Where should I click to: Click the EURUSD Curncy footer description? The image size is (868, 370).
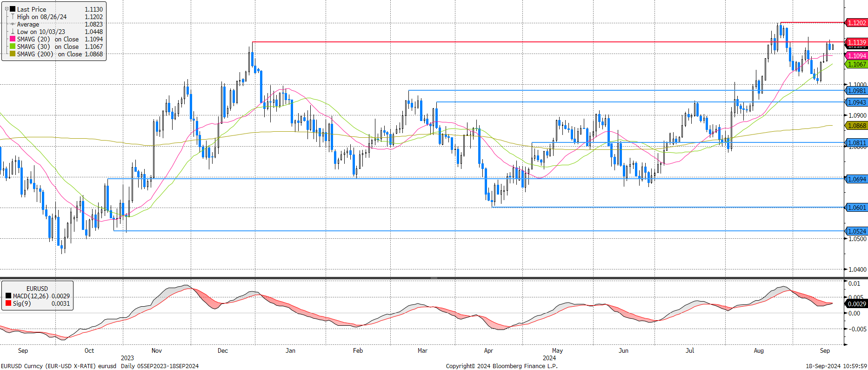click(100, 366)
